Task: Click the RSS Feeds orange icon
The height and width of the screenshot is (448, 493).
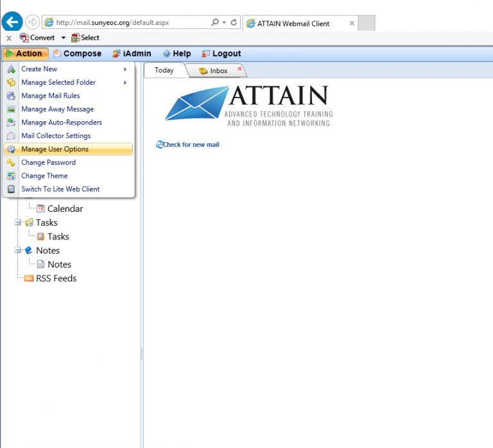Action: pyautogui.click(x=29, y=278)
